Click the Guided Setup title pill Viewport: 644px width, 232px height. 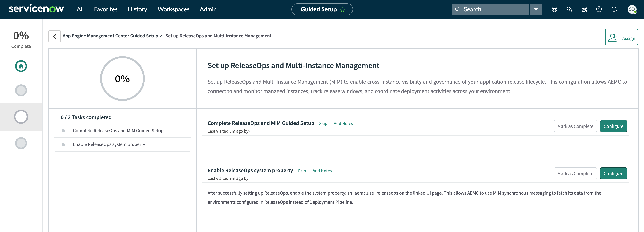point(322,9)
